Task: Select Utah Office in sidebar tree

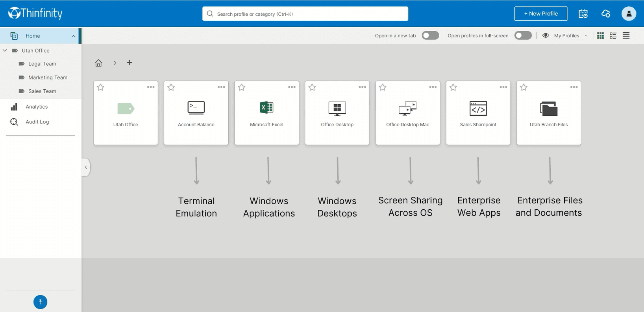Action: 35,51
